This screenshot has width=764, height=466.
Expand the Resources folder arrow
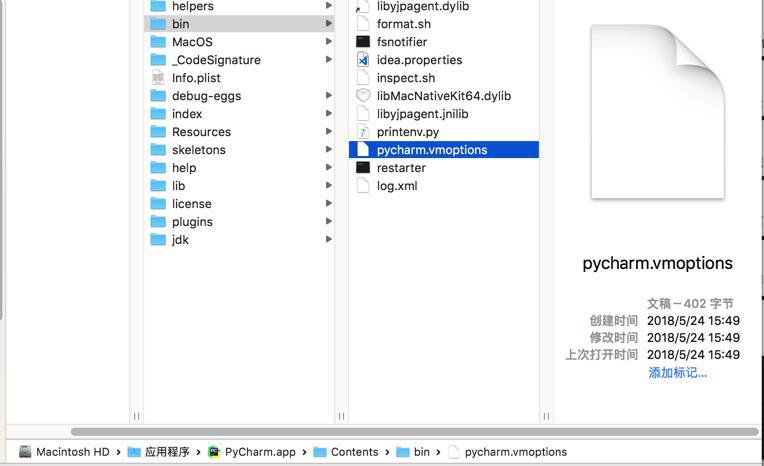tap(329, 132)
